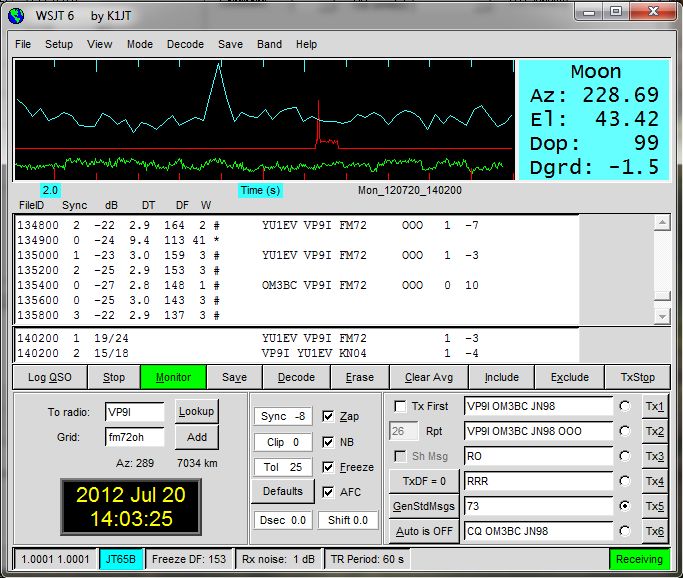
Task: Click the Save button in button row
Action: pos(234,377)
